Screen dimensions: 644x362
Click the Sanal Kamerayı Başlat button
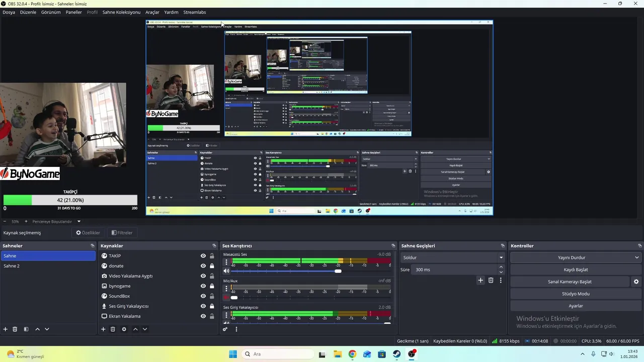(x=570, y=282)
